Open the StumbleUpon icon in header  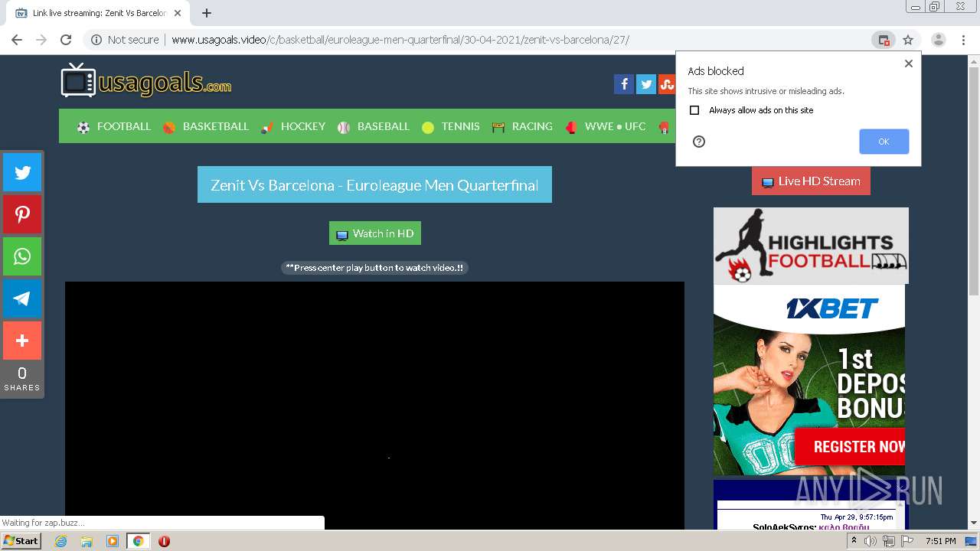(667, 84)
